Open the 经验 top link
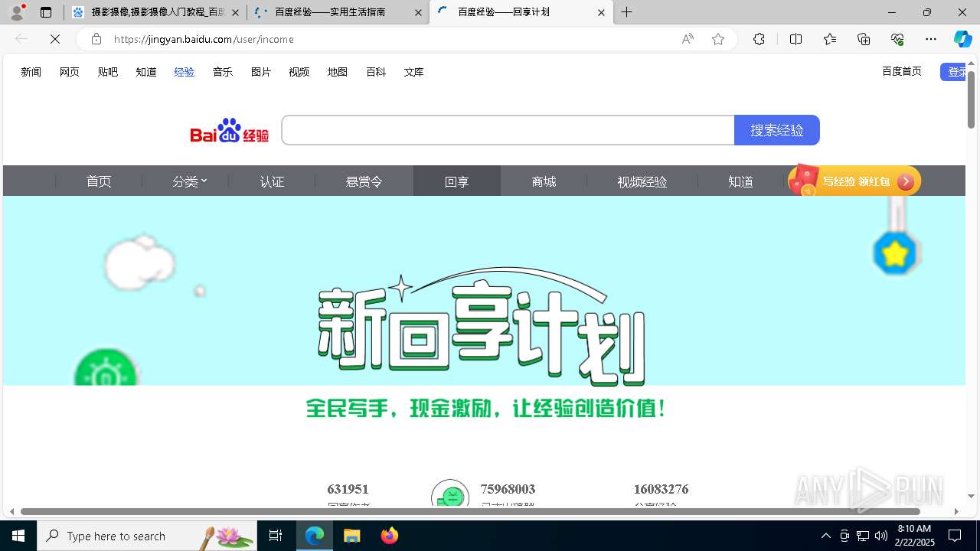Screen dimensions: 980x551 pyautogui.click(x=185, y=72)
